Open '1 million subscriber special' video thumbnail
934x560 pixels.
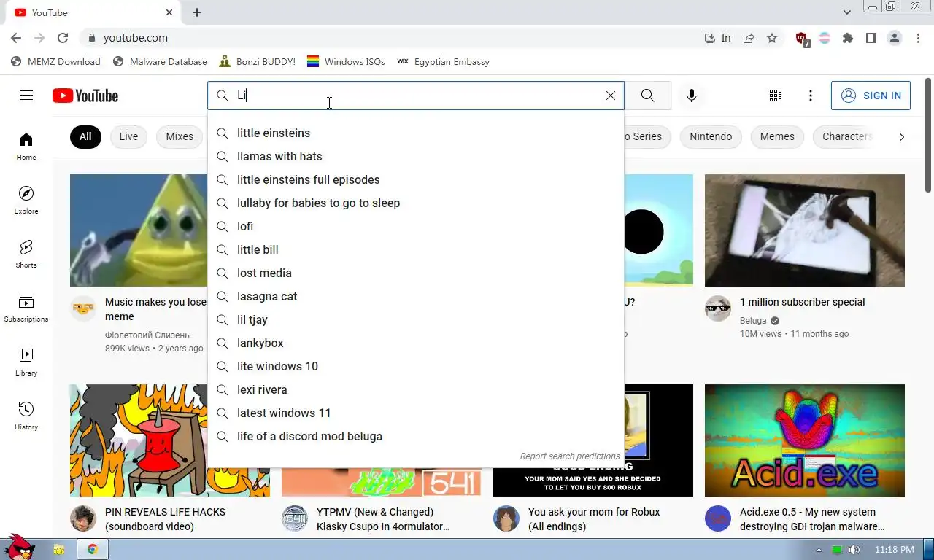point(804,230)
